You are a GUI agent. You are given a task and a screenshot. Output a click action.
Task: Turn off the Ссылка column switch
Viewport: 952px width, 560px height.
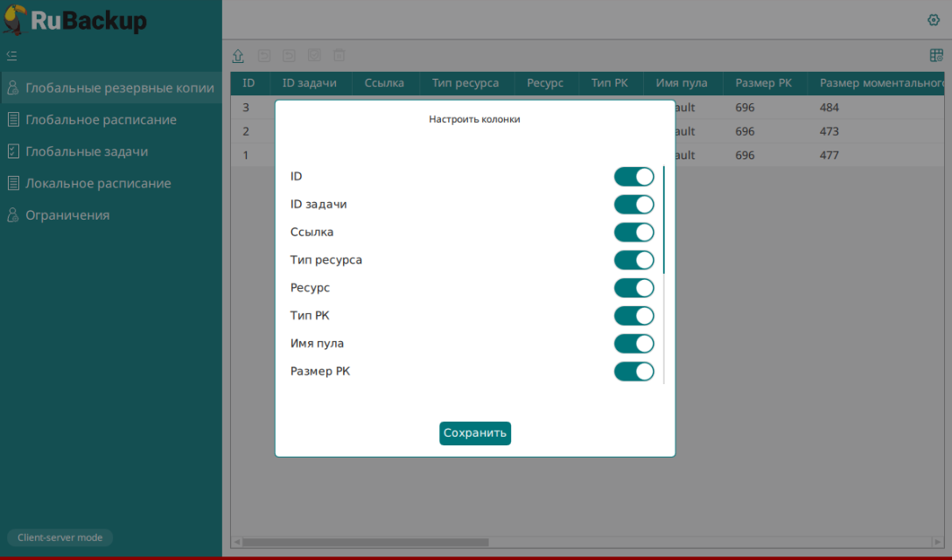tap(633, 233)
